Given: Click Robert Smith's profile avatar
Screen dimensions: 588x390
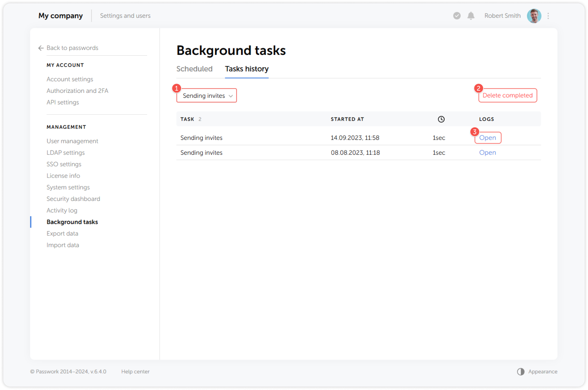Looking at the screenshot, I should 534,16.
